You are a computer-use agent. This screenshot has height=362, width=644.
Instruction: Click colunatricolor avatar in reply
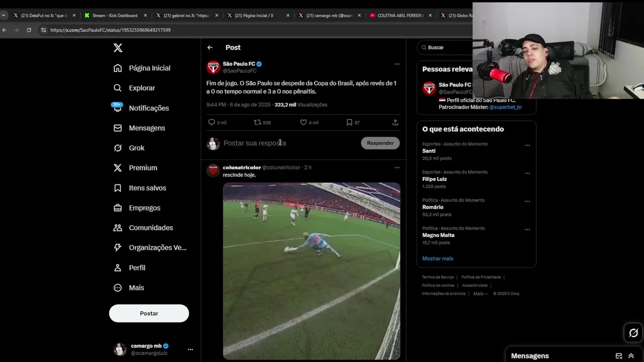213,171
